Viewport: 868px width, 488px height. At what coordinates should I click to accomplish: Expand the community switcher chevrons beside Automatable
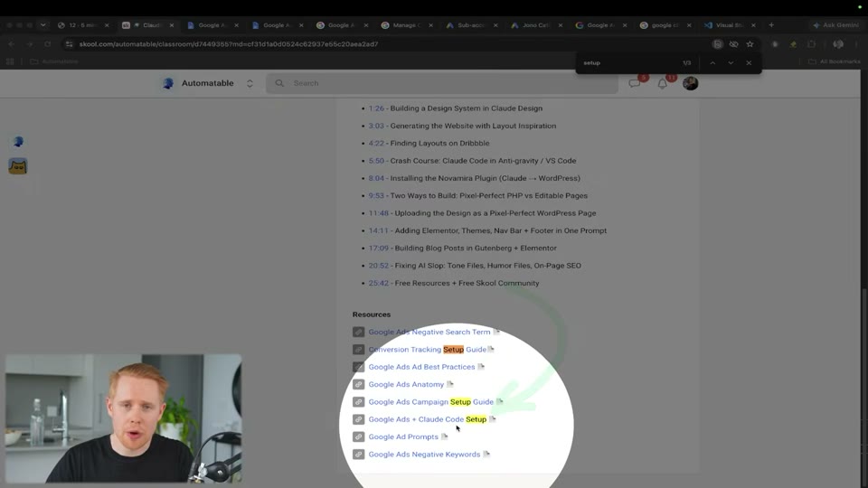(250, 83)
